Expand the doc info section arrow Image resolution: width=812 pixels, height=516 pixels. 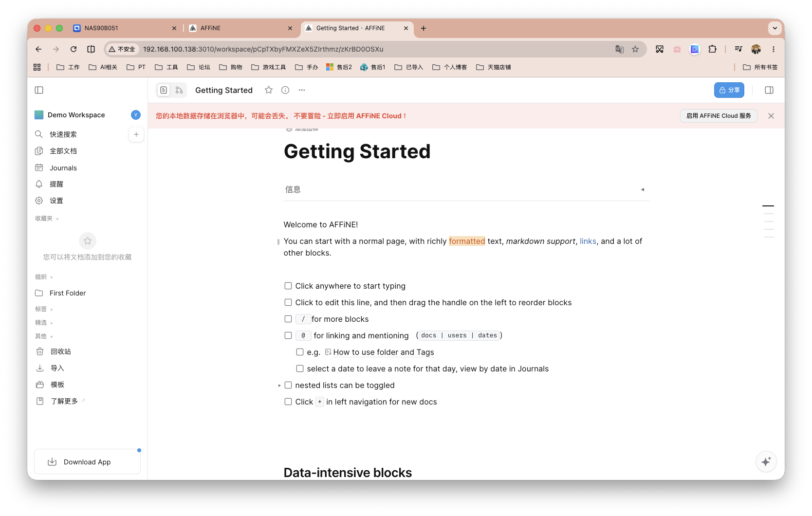(643, 190)
